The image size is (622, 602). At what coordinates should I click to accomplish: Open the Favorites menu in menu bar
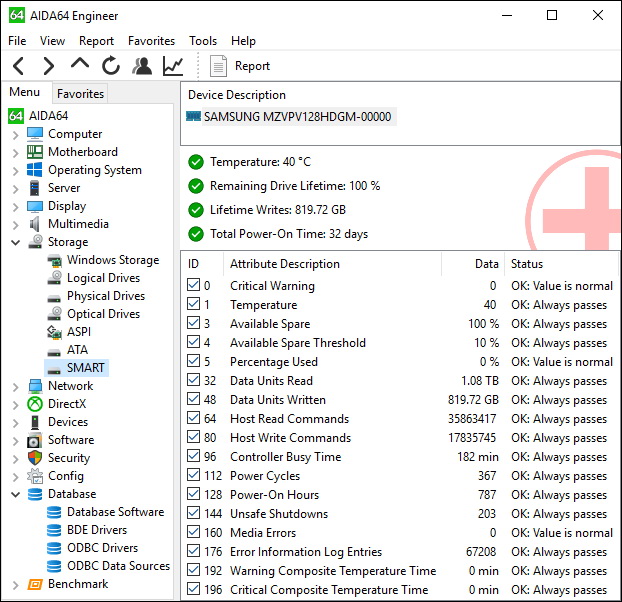(x=151, y=41)
